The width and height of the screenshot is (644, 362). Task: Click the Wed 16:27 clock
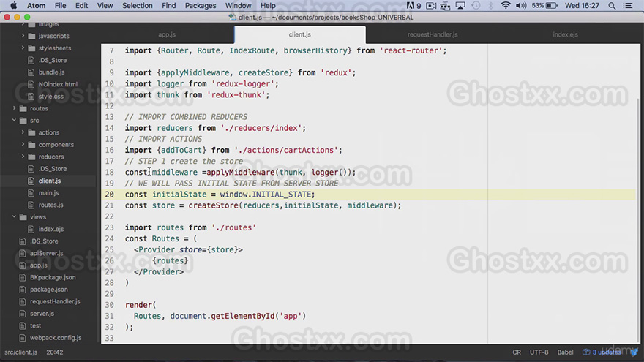(582, 5)
